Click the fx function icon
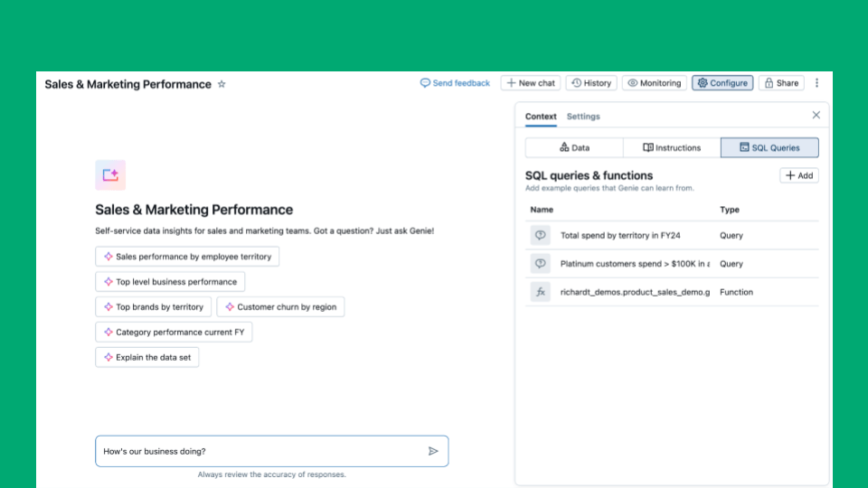This screenshot has height=488, width=868. click(x=541, y=292)
